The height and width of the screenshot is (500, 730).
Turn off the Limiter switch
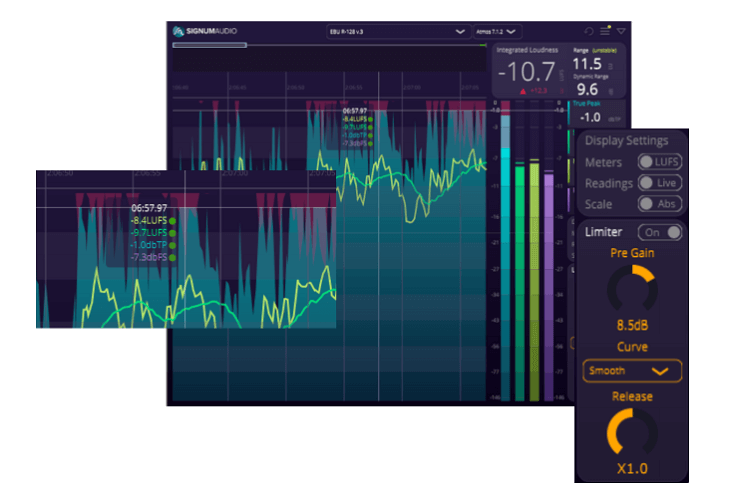click(660, 232)
